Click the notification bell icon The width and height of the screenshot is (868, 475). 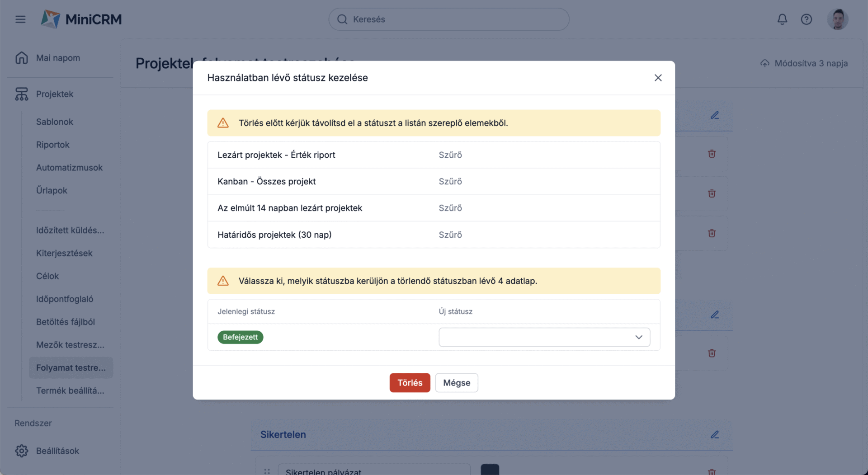click(x=782, y=19)
